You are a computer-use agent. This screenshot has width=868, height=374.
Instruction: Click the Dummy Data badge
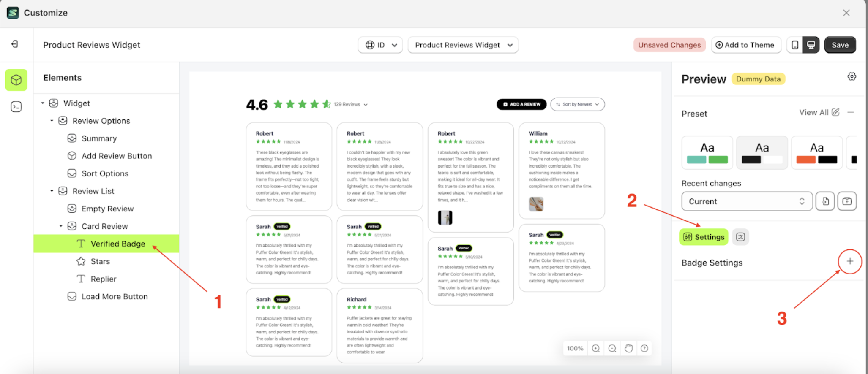[758, 79]
